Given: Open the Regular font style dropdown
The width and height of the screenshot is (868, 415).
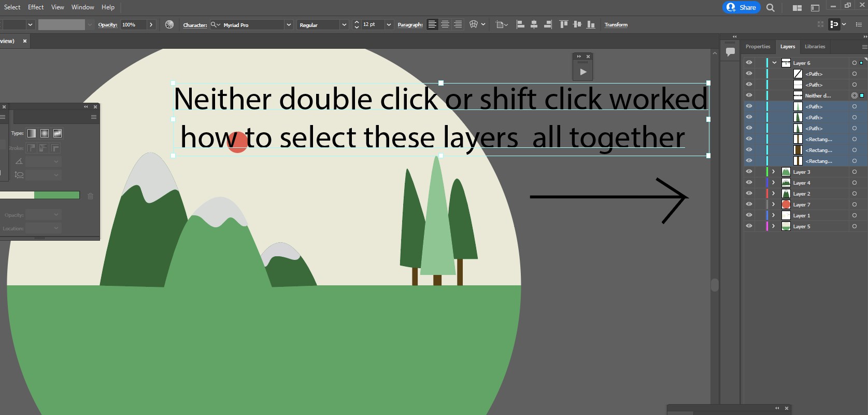Looking at the screenshot, I should point(344,25).
